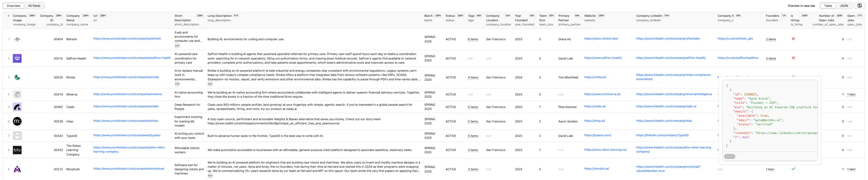This screenshot has width=868, height=180.
Task: Open mlop Y Combinator URL link
Action: pyautogui.click(x=125, y=121)
